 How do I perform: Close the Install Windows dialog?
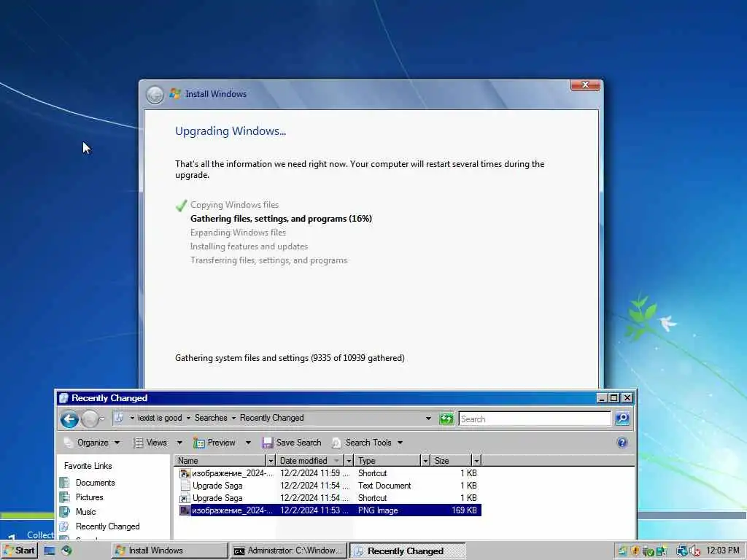click(586, 85)
